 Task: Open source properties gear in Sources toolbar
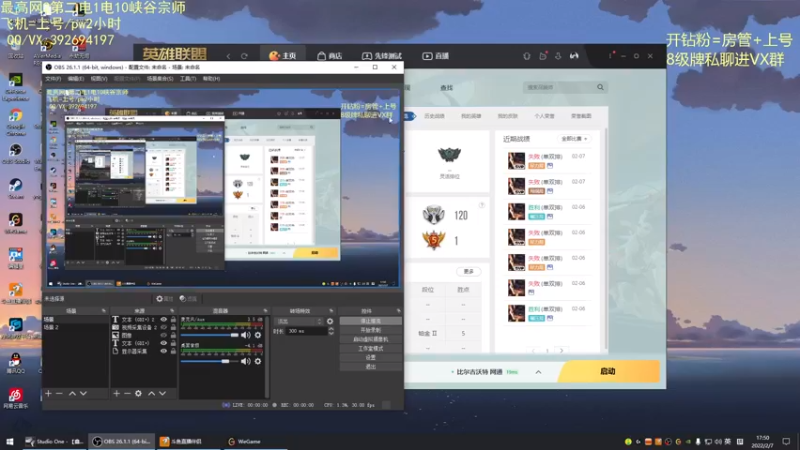[138, 393]
